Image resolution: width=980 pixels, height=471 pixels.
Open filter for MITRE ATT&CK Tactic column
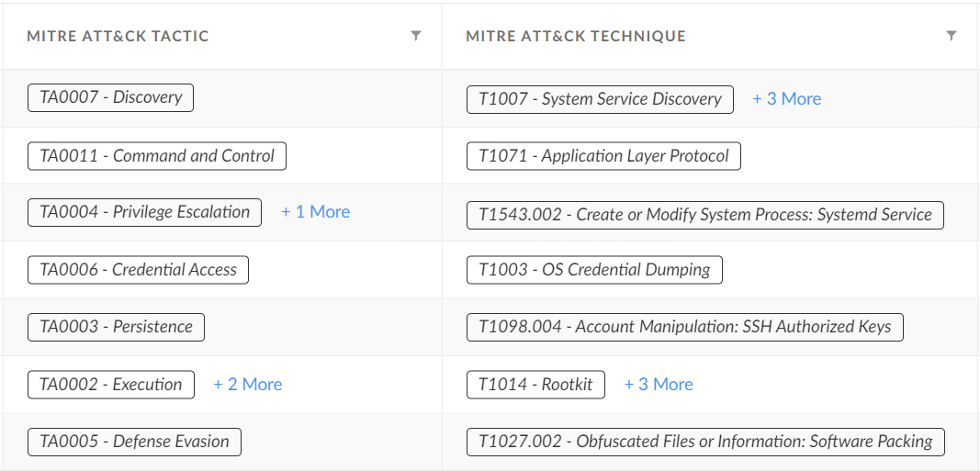pyautogui.click(x=416, y=36)
